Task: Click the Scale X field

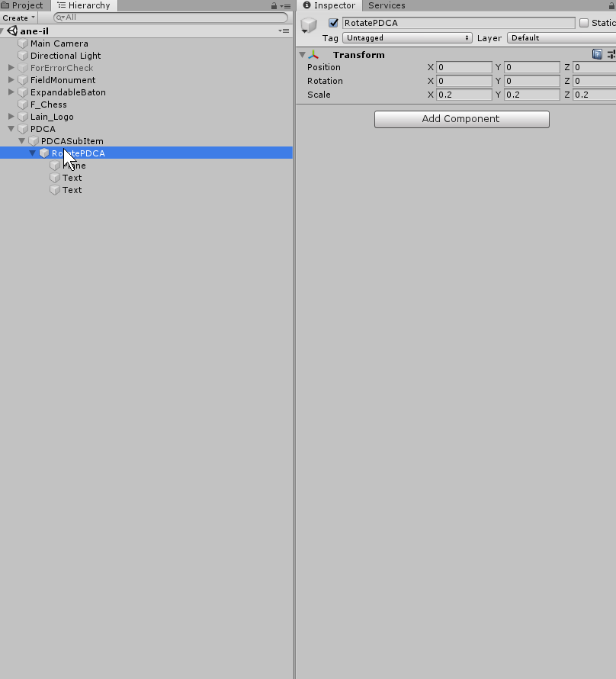Action: [x=464, y=95]
